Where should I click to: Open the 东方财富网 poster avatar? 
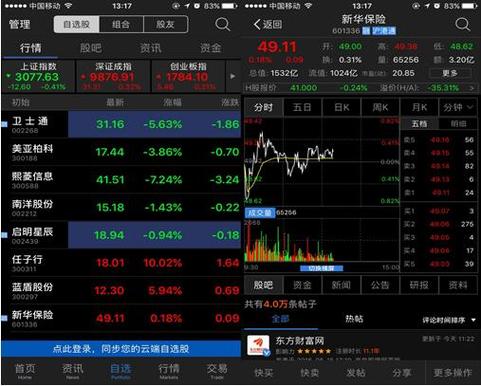tap(258, 346)
